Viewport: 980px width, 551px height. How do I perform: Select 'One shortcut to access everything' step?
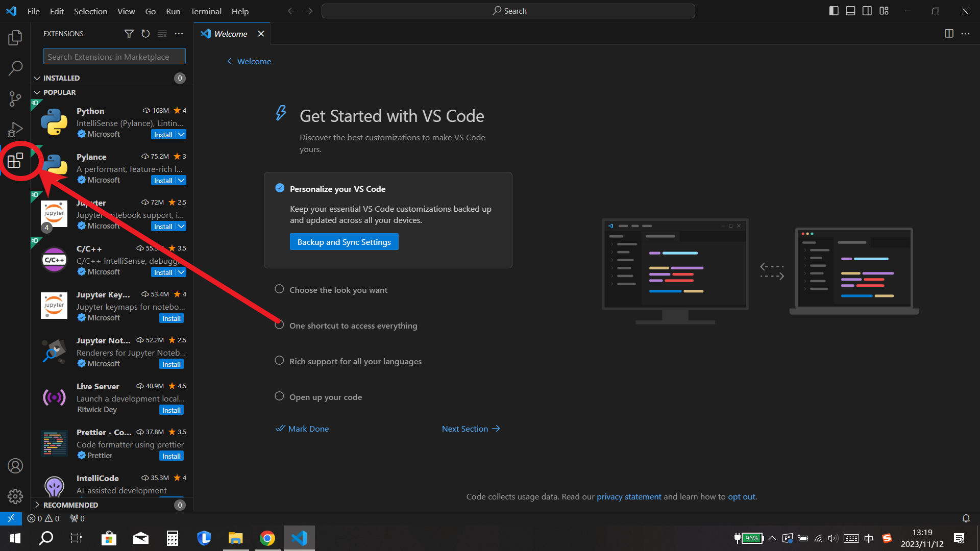pyautogui.click(x=353, y=325)
